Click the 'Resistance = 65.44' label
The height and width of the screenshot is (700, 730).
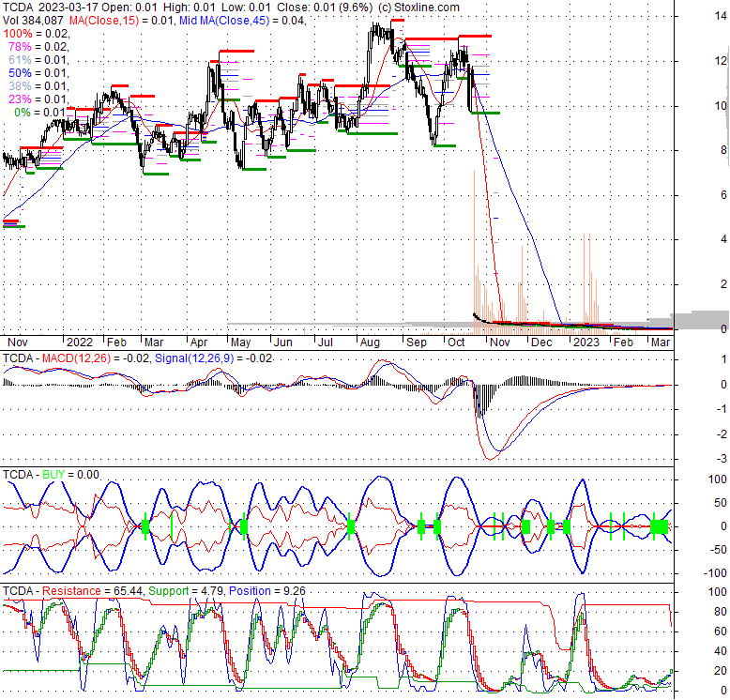pyautogui.click(x=92, y=591)
